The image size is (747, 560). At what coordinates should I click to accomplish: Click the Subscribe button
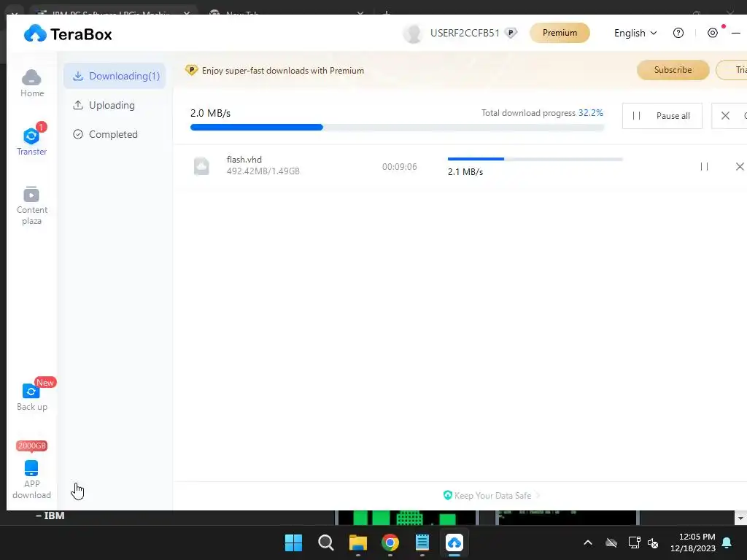point(673,70)
